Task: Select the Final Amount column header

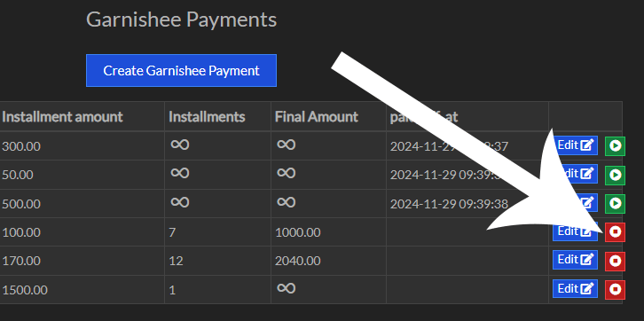Action: pos(317,117)
